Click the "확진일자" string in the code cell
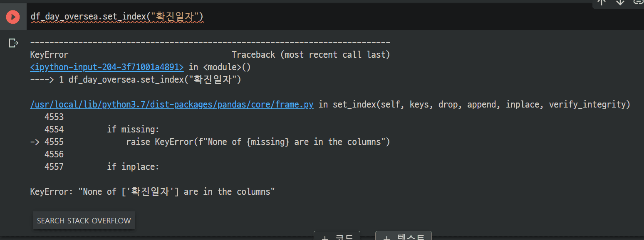This screenshot has height=240, width=644. tap(177, 17)
